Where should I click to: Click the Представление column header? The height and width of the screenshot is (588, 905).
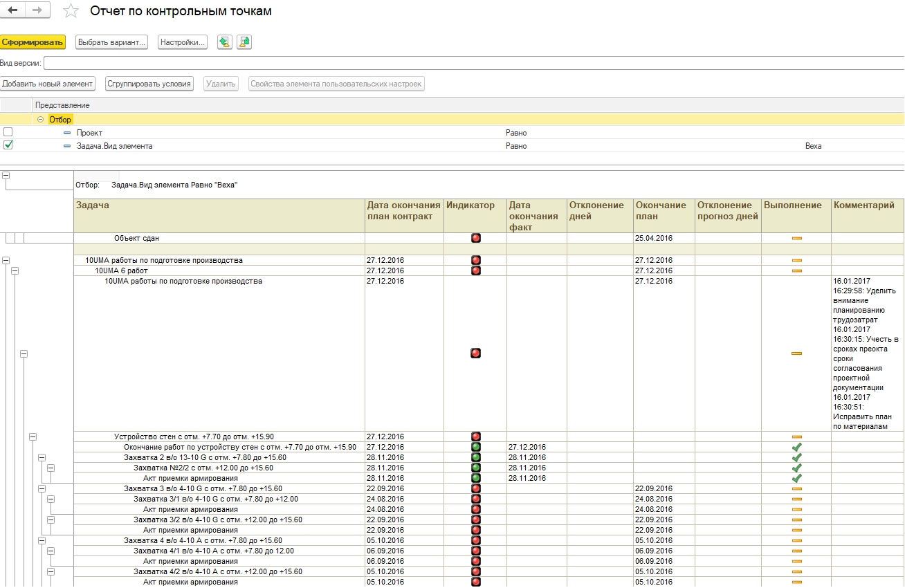click(x=468, y=105)
